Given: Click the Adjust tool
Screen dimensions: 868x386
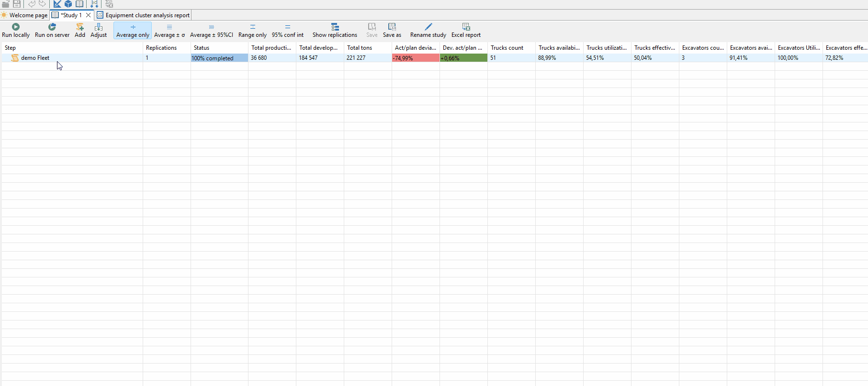Looking at the screenshot, I should [99, 31].
